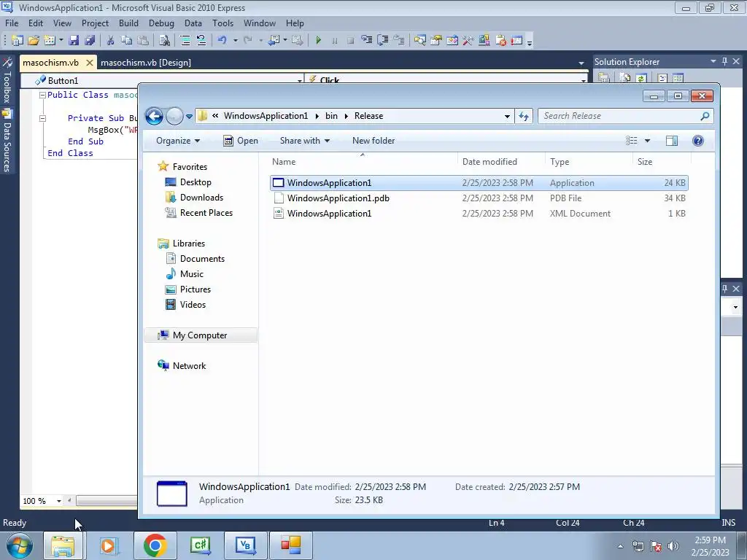Click the Step Into toolbar icon

[x=366, y=41]
